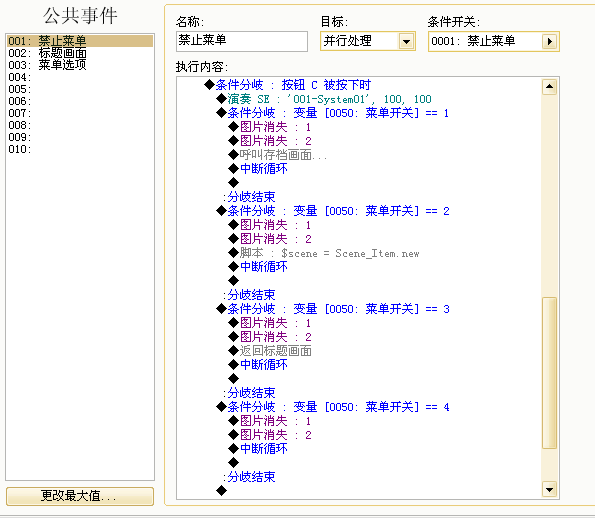Click the event command list scrollbar thumb

549,373
